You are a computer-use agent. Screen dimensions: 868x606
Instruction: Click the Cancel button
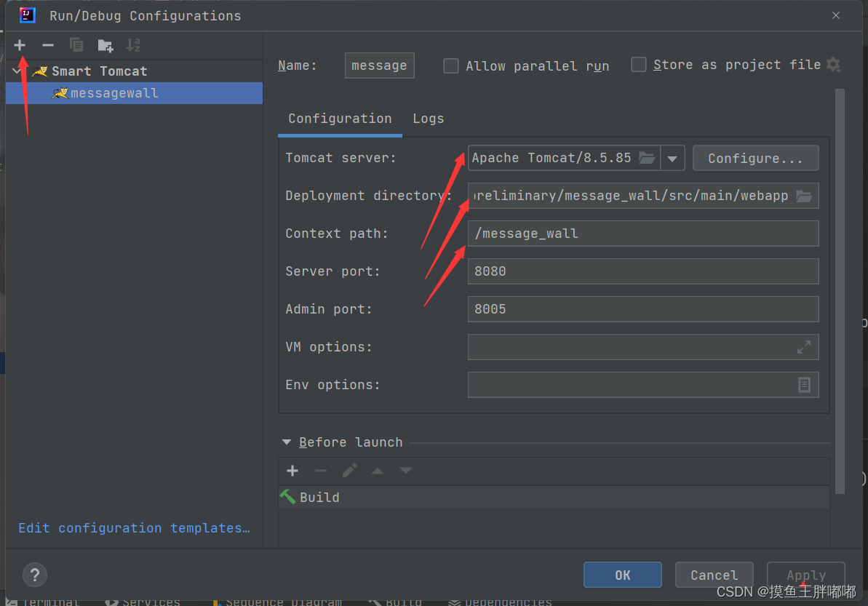pyautogui.click(x=714, y=575)
